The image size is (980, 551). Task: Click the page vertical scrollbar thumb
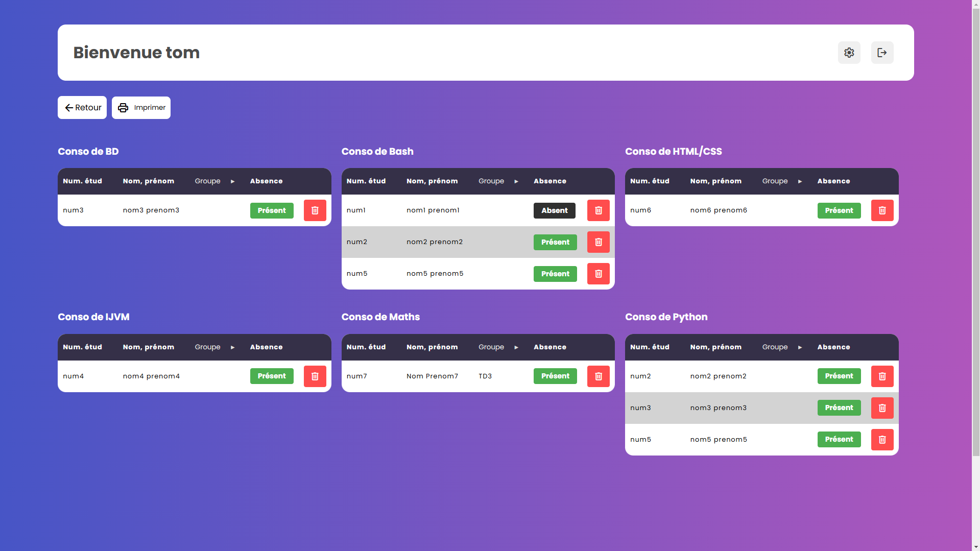click(975, 230)
